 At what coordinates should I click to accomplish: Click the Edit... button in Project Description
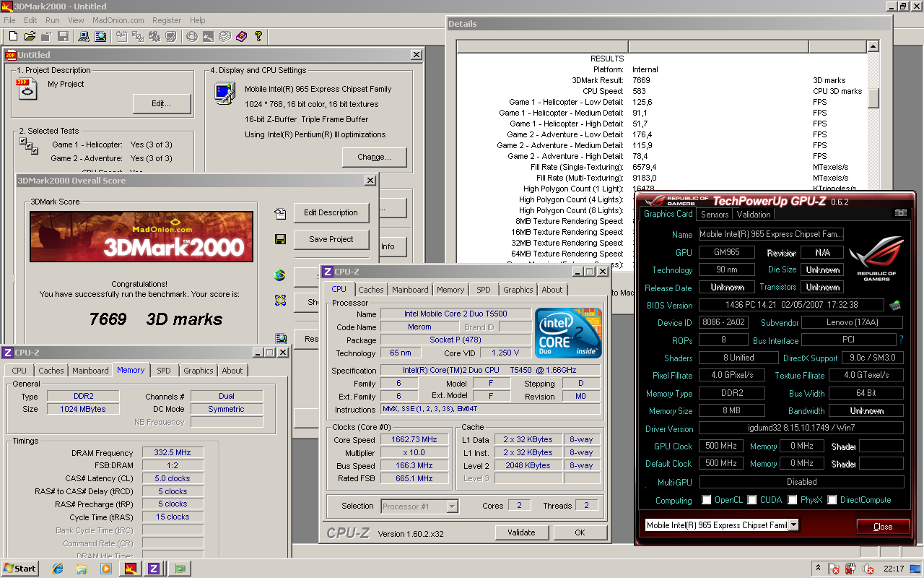click(x=162, y=104)
